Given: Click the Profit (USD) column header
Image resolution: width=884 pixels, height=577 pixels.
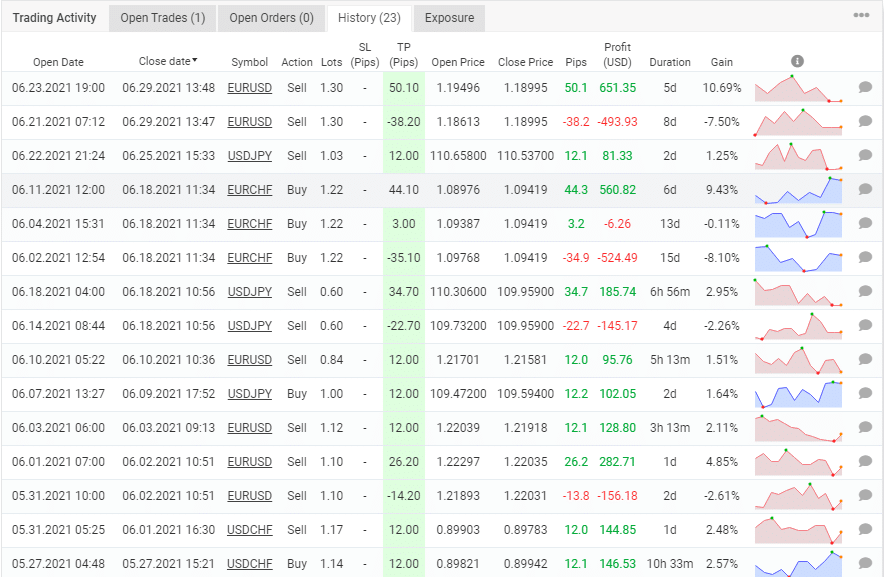Looking at the screenshot, I should 617,55.
